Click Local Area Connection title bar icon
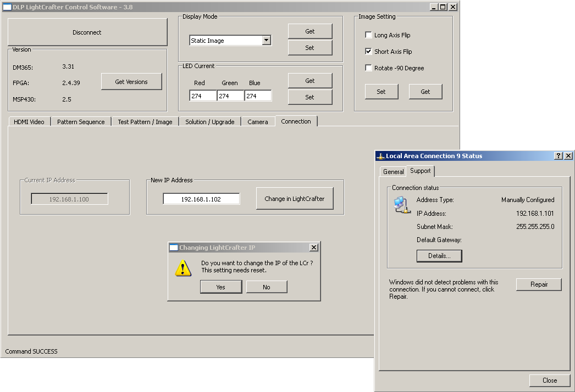The height and width of the screenshot is (392, 575). pyautogui.click(x=380, y=156)
